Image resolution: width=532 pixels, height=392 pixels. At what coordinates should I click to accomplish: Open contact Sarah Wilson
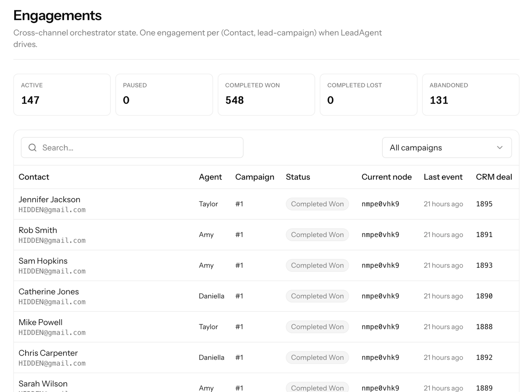click(43, 384)
